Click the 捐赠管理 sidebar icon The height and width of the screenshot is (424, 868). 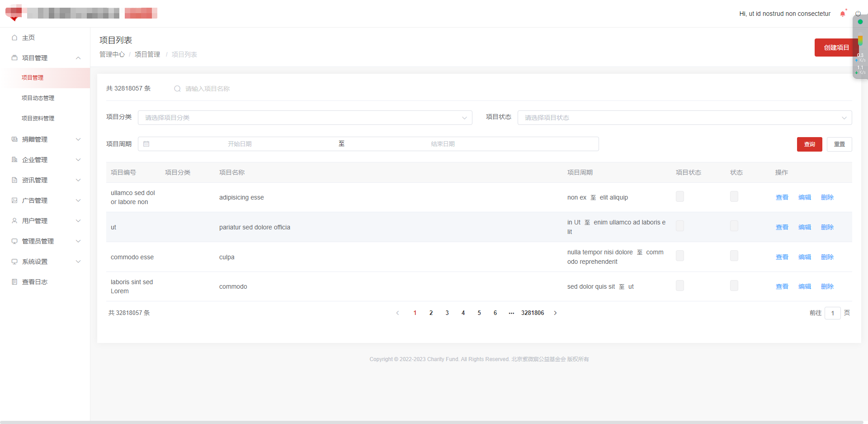[x=14, y=139]
